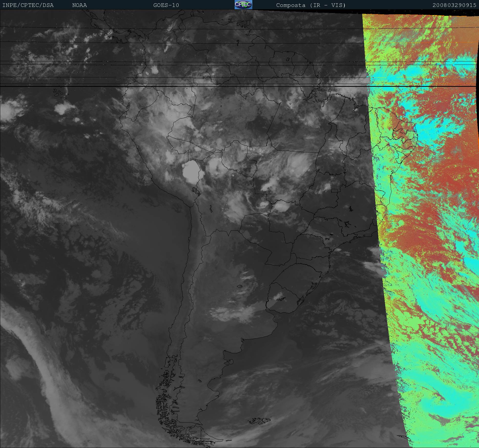Click the Brasília Federal District square outline
Screen dimensions: 479x448
point(334,190)
